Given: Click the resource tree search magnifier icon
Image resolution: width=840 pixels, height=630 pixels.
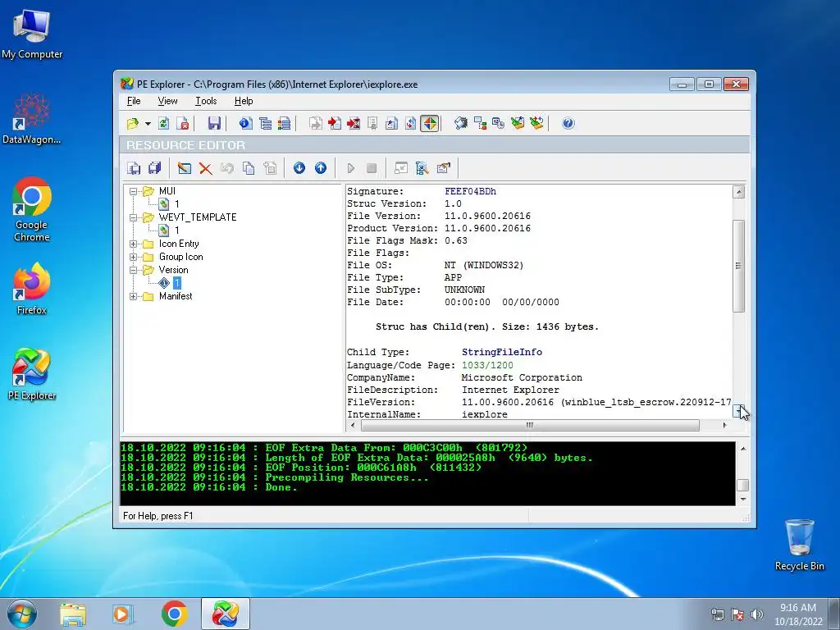Looking at the screenshot, I should tap(422, 168).
